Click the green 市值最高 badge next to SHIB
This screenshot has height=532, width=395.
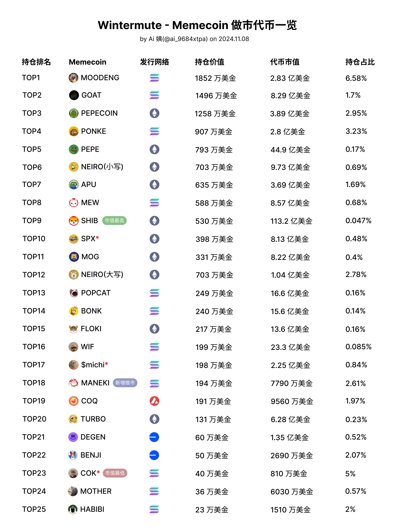[x=114, y=221]
